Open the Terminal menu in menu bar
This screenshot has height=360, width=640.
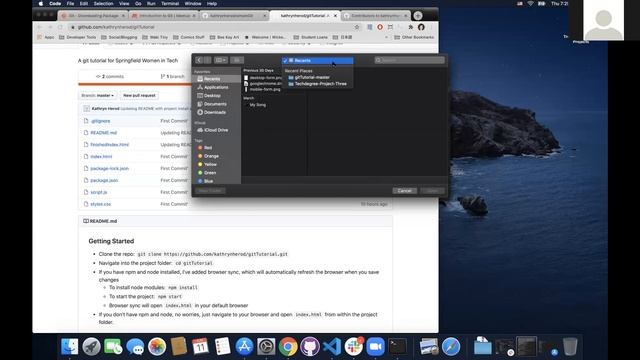pos(170,3)
